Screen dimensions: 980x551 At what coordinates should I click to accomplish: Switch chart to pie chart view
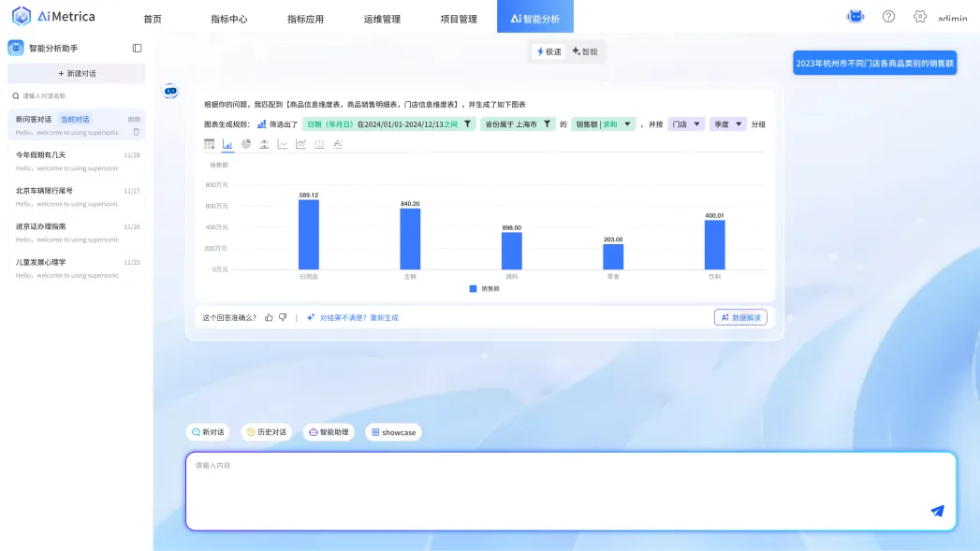[x=246, y=144]
